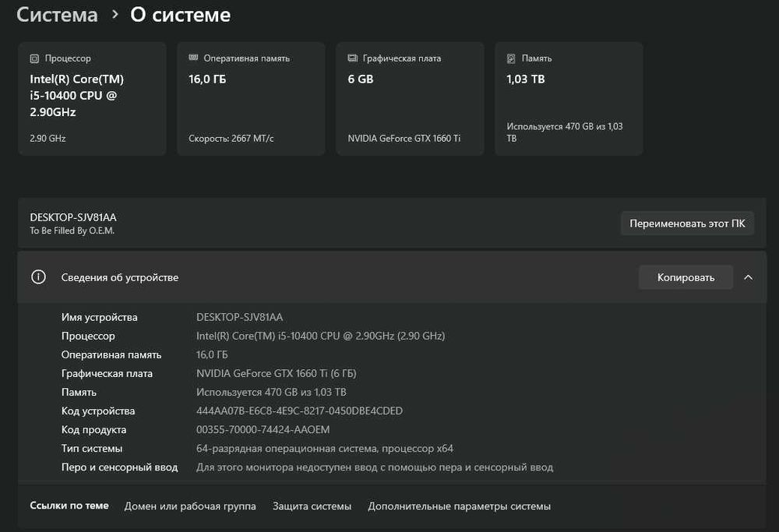The height and width of the screenshot is (532, 779).
Task: Select the 64-разрядная операционная система value
Action: point(324,449)
